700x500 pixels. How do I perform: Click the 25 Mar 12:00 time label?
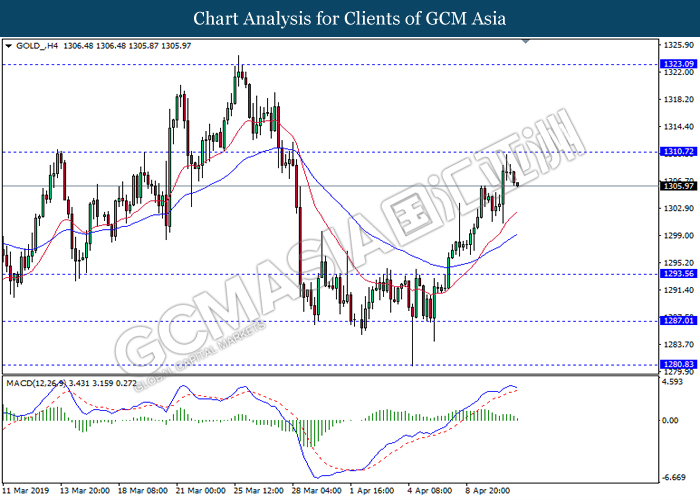click(258, 491)
